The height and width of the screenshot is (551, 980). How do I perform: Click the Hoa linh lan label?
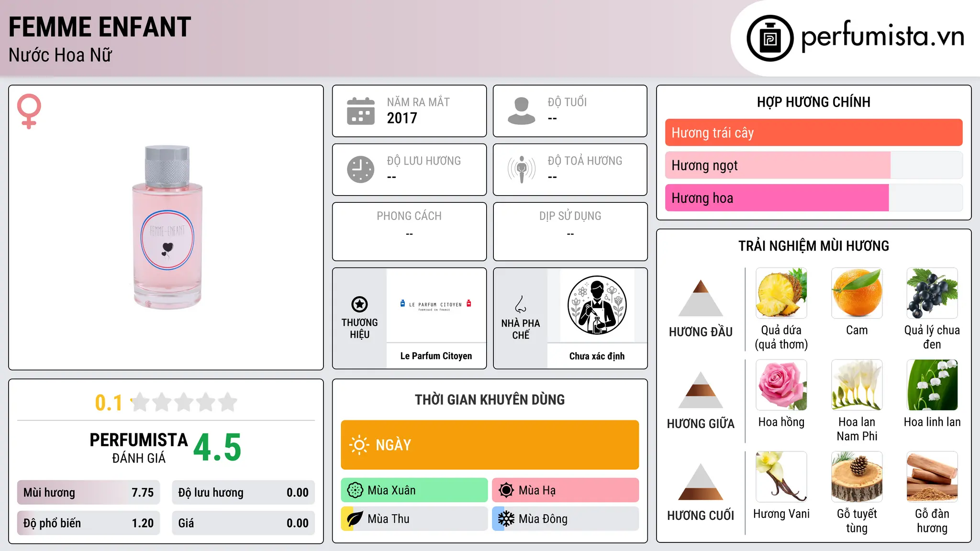coord(932,422)
